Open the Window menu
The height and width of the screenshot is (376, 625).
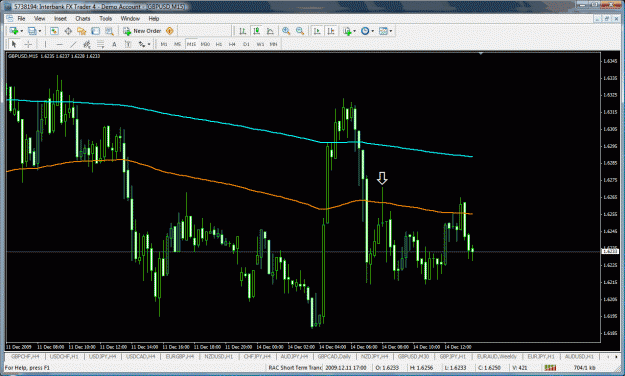[x=130, y=18]
